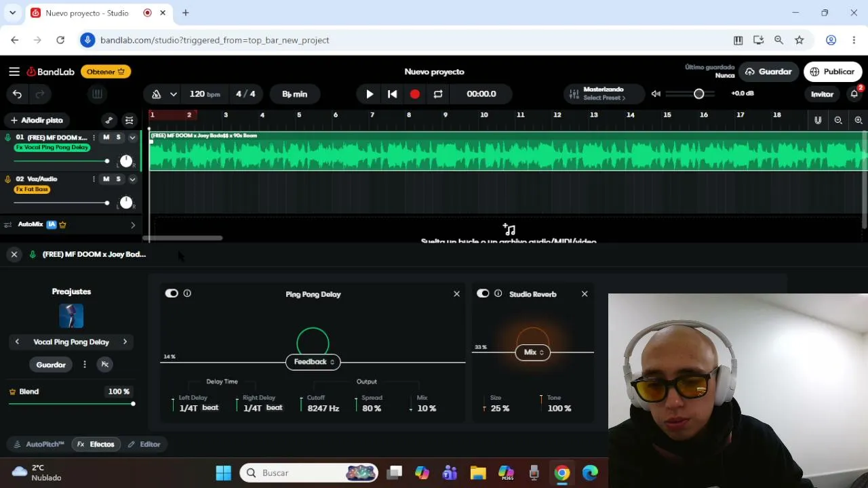
Task: Remove the Ping Pong Delay effect
Action: [x=456, y=293]
